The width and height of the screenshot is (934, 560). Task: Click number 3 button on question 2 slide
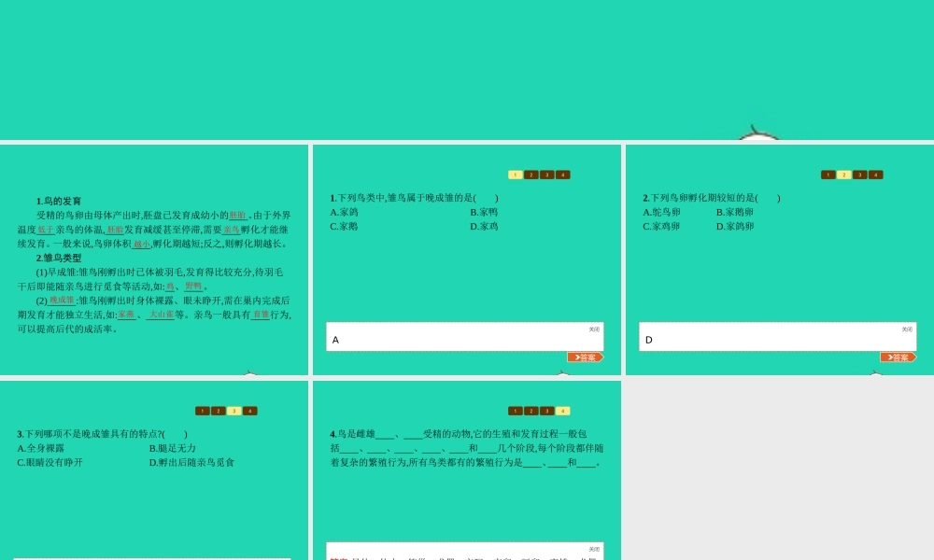click(859, 175)
